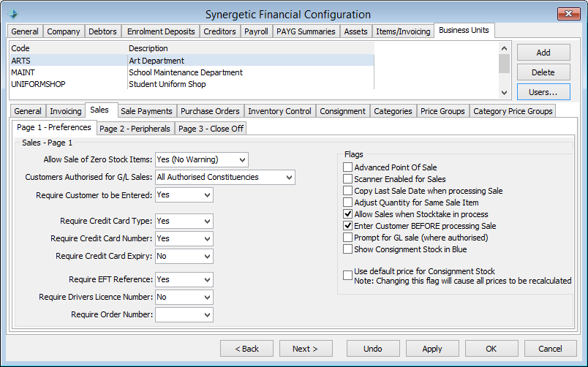
Task: Select the UNIFORMSHOP business unit row
Action: pos(192,84)
